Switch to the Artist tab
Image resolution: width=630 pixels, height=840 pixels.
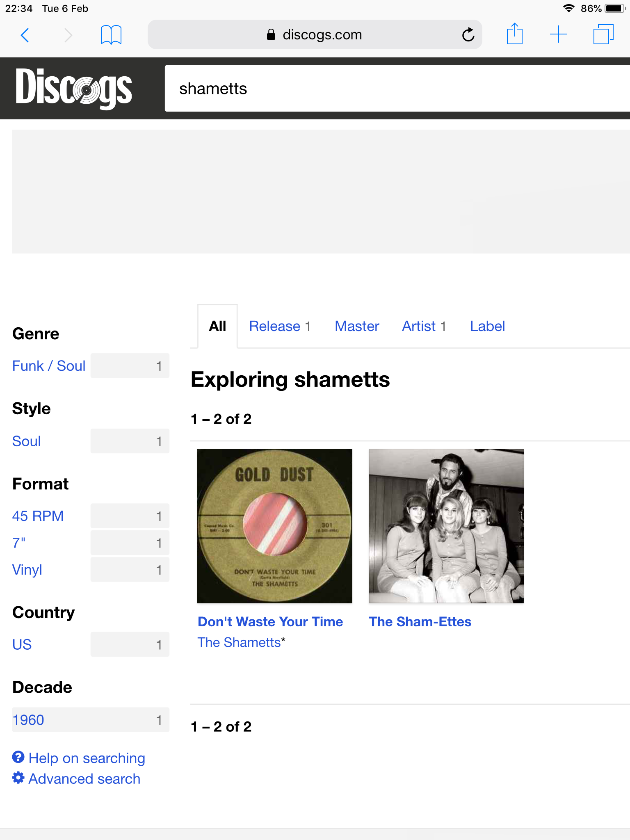[424, 326]
